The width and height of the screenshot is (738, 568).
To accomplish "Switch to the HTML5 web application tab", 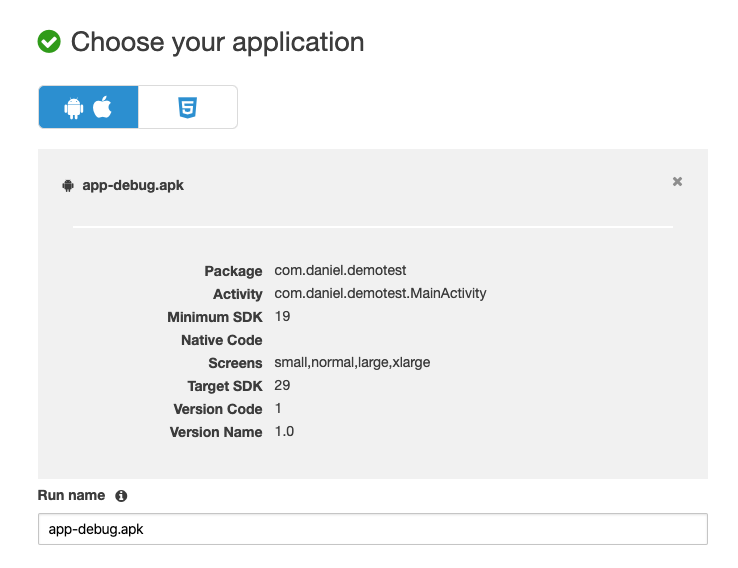I will coord(187,108).
